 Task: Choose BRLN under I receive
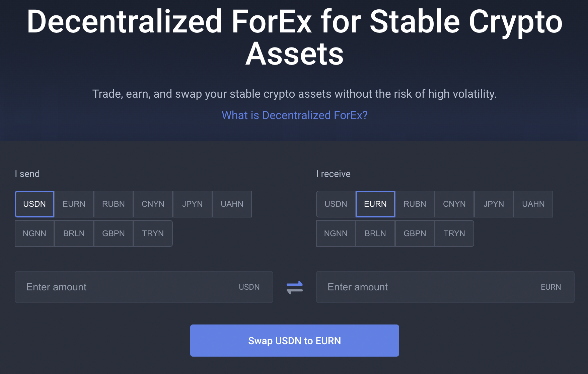click(375, 233)
